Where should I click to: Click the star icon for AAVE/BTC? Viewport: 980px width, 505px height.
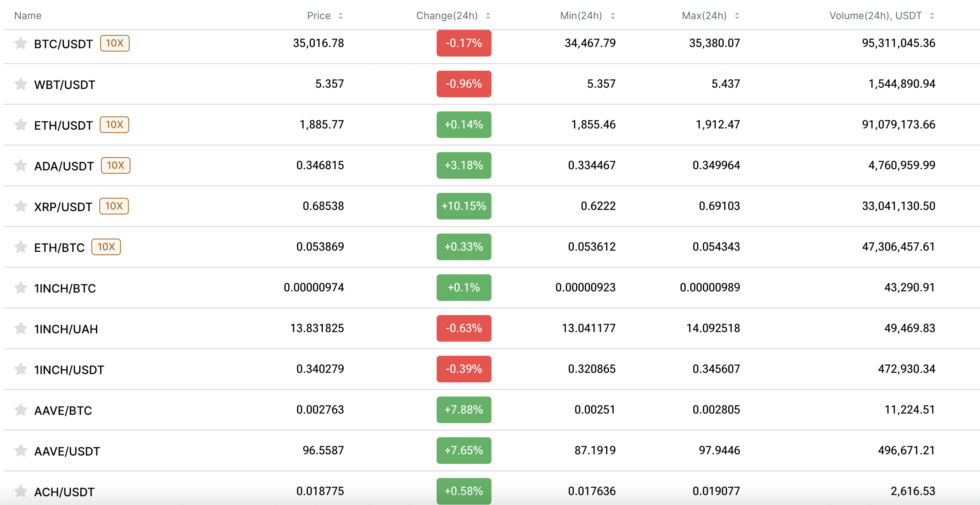tap(20, 410)
